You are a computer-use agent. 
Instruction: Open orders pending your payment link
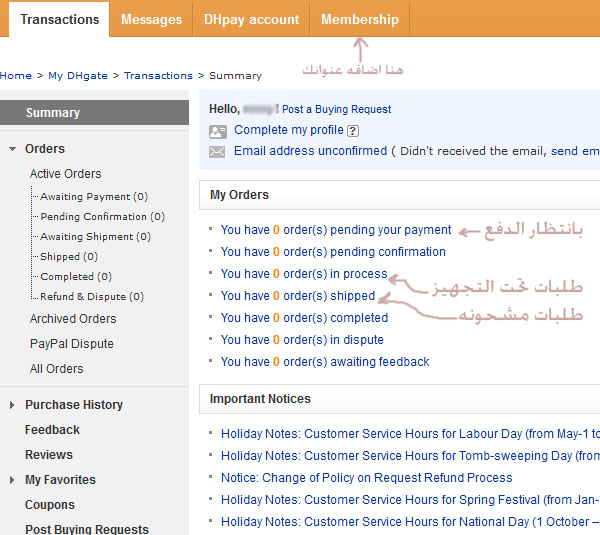(336, 230)
